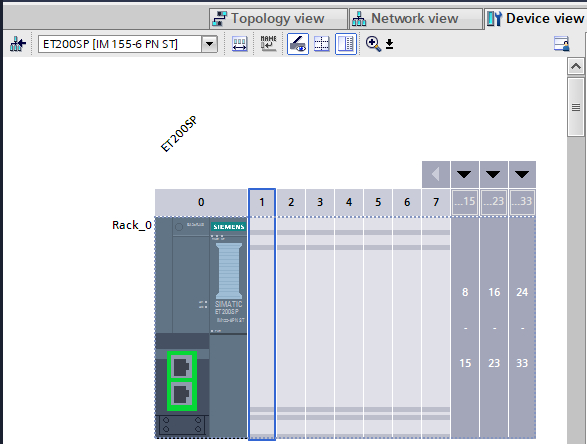The height and width of the screenshot is (444, 587).
Task: Click the collapsed slots 24-33 column
Action: coord(522,328)
